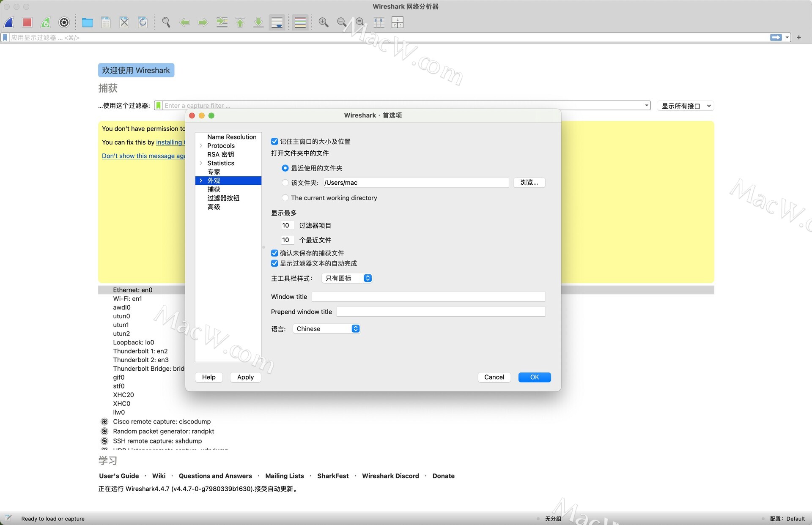Viewport: 812px width, 525px height.
Task: Click the Prepend window title field
Action: [441, 312]
